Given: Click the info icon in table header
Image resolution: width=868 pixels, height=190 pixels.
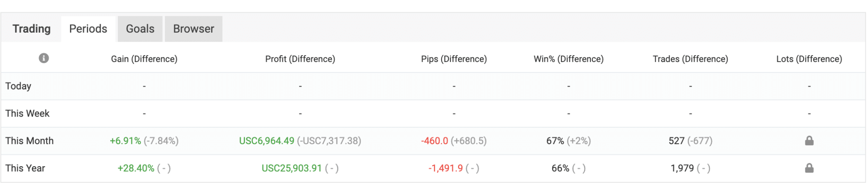Looking at the screenshot, I should 44,58.
